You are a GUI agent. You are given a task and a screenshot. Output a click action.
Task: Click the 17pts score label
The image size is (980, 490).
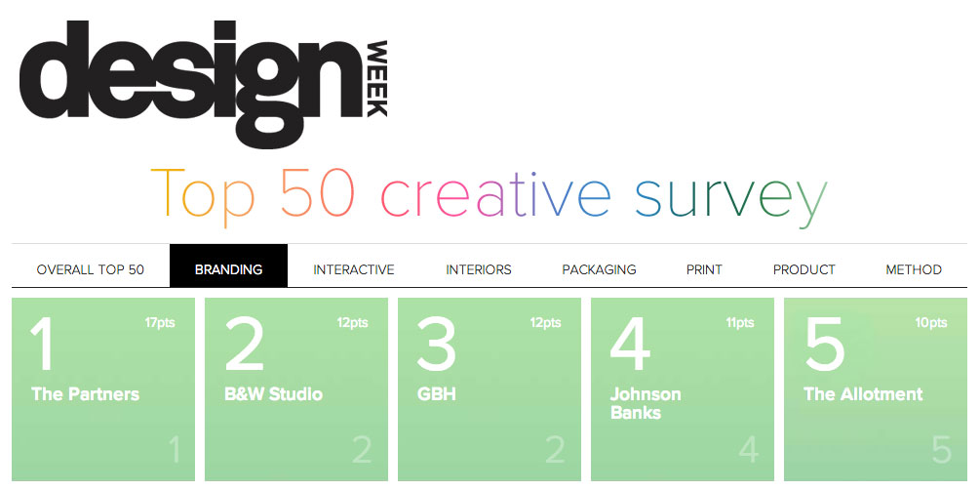pos(159,323)
